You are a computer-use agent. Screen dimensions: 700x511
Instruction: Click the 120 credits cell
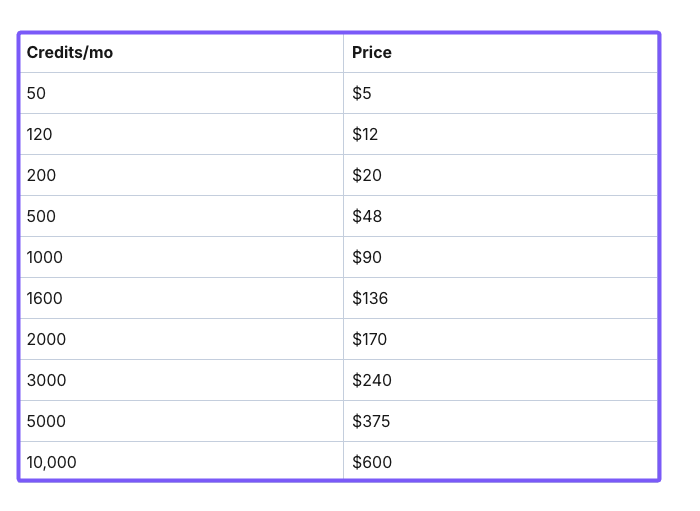click(40, 134)
